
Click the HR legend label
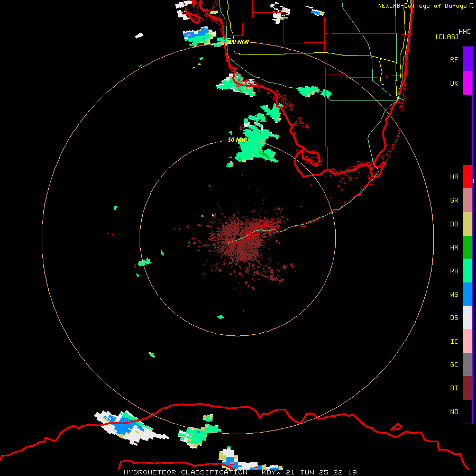pyautogui.click(x=454, y=248)
